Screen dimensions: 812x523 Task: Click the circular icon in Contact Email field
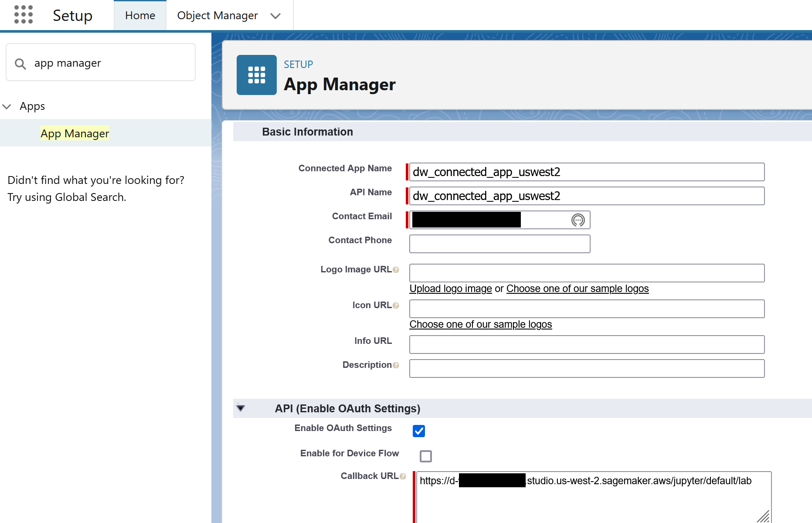click(578, 220)
